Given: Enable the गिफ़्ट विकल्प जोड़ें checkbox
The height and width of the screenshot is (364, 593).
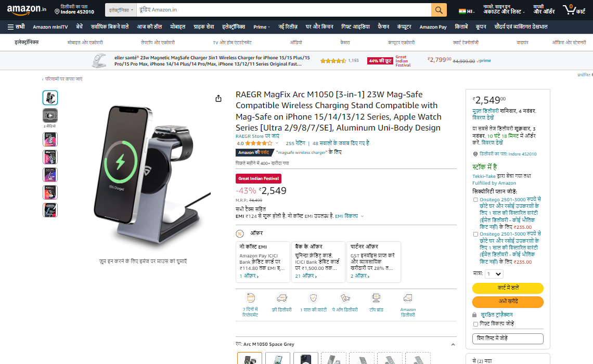Looking at the screenshot, I should (475, 324).
